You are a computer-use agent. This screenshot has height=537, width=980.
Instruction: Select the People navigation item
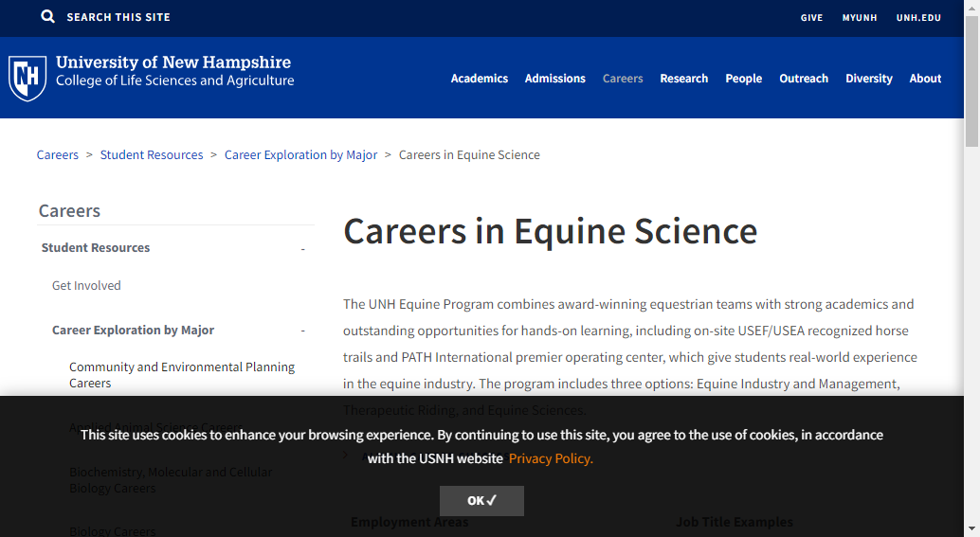[x=744, y=79]
